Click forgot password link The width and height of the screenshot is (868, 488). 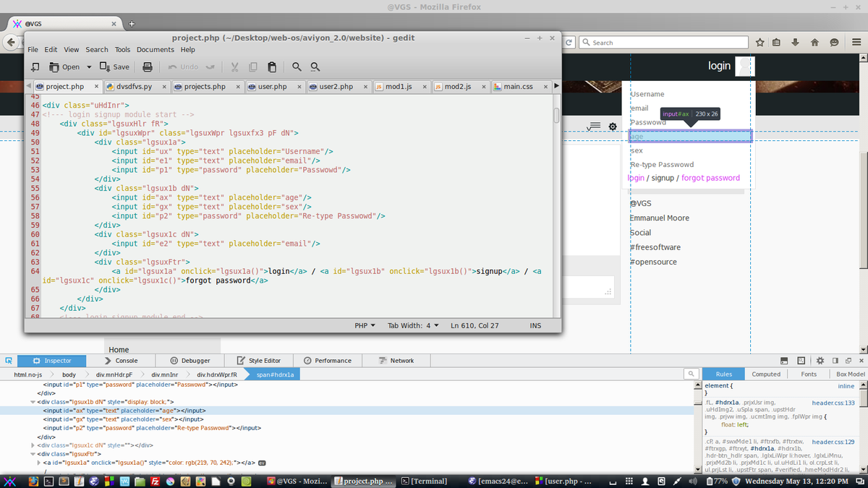click(x=710, y=178)
